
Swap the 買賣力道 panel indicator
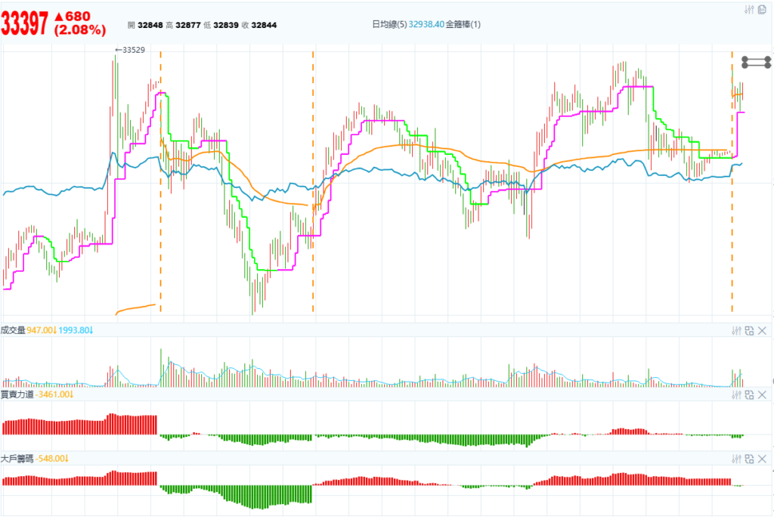click(x=749, y=394)
